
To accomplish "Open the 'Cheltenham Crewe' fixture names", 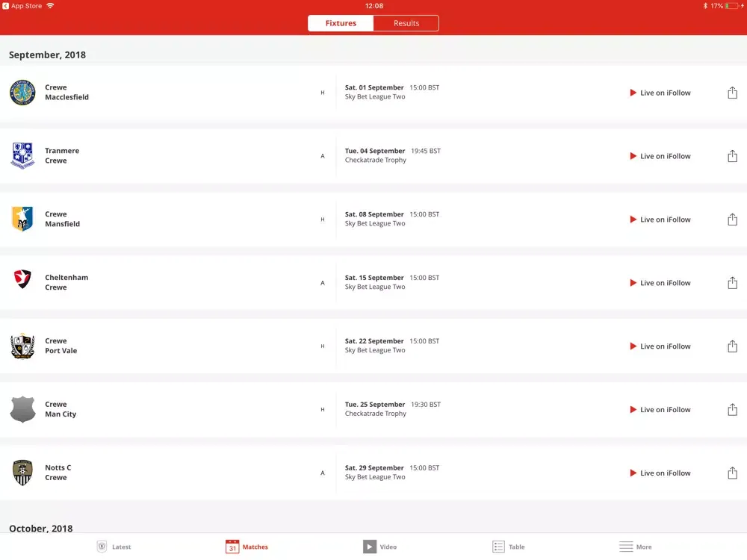I will 66,282.
